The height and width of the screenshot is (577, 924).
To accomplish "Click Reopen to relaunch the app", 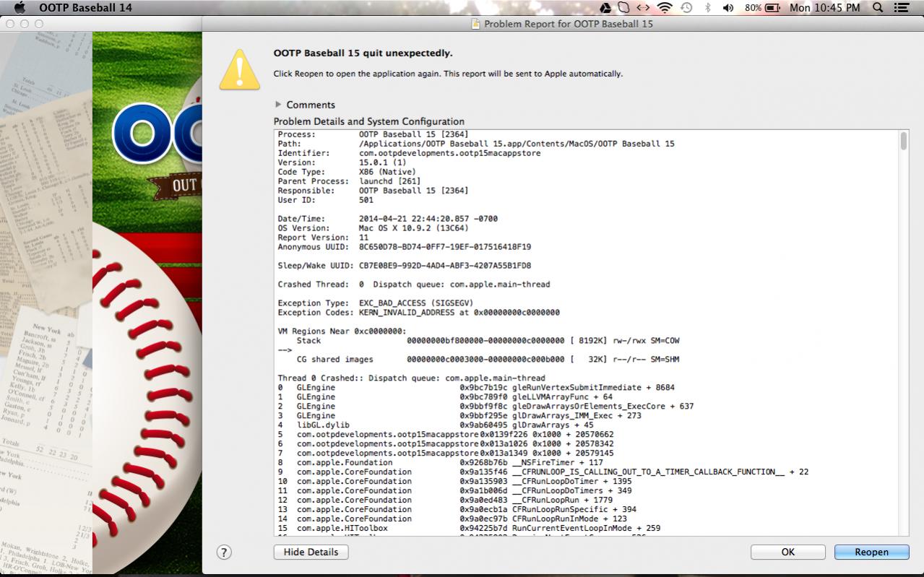I will (871, 552).
